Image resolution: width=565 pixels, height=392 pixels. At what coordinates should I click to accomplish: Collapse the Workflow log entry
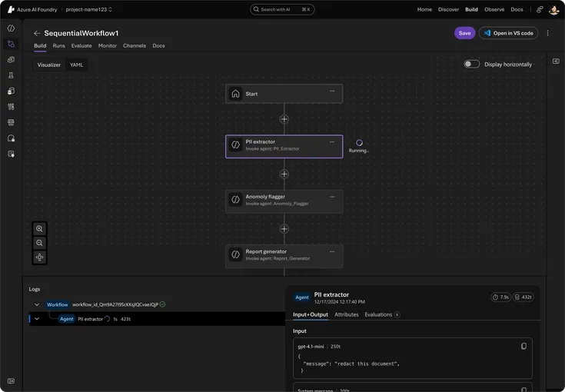pyautogui.click(x=36, y=304)
